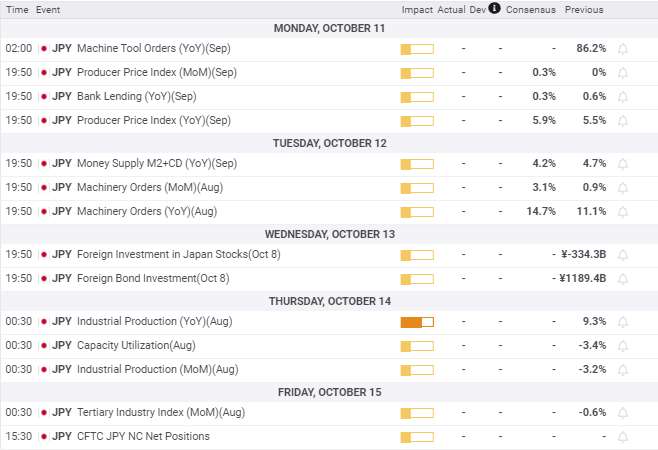This screenshot has height=450, width=658.
Task: Click the Consensus column header
Action: coord(530,10)
